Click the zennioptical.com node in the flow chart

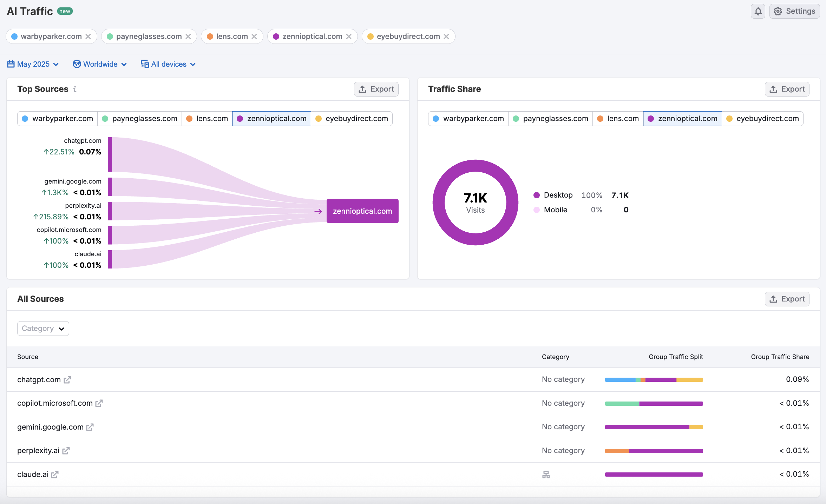tap(362, 211)
